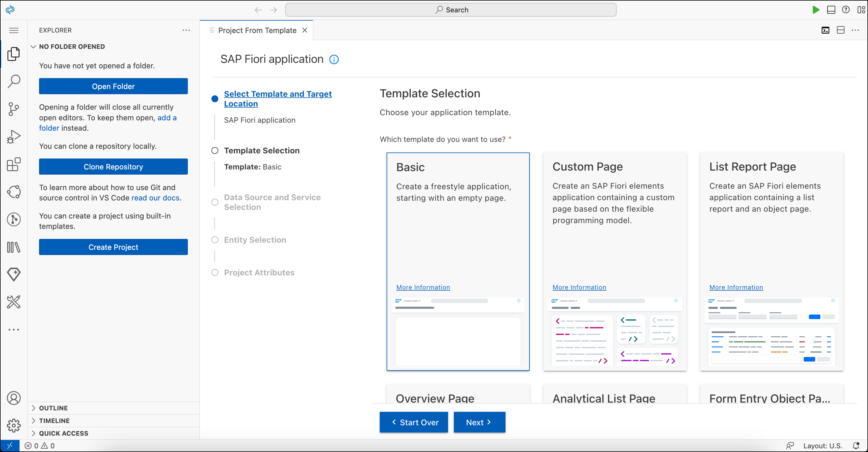This screenshot has width=868, height=452.
Task: Open a terminal using the terminal icon
Action: [825, 30]
